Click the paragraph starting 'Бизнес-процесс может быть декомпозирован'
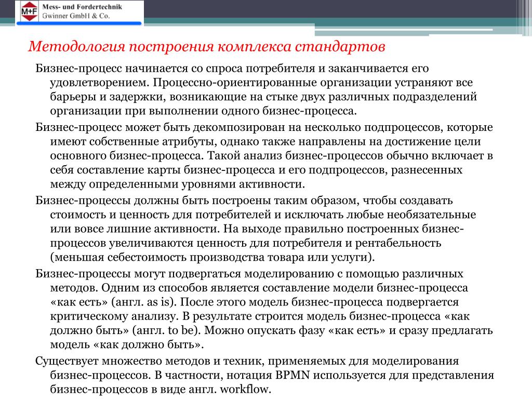 click(x=264, y=155)
